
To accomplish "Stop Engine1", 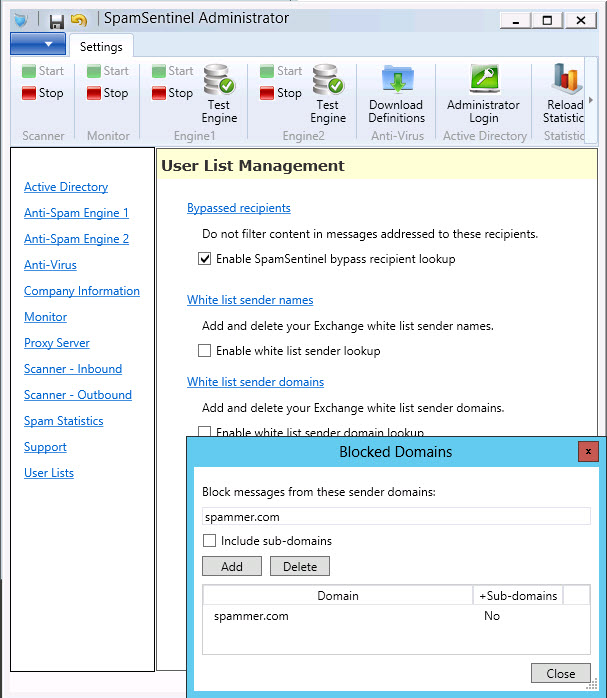I will pos(172,93).
